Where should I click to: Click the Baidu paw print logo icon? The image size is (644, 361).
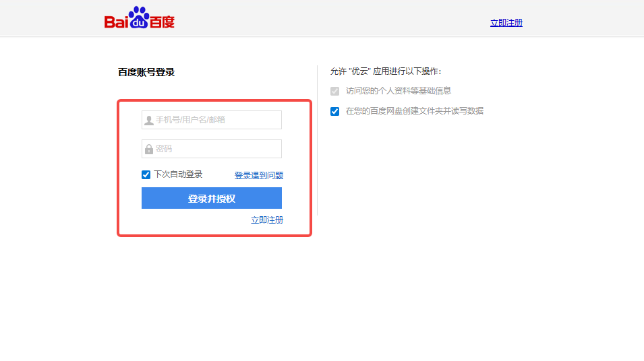(x=138, y=16)
